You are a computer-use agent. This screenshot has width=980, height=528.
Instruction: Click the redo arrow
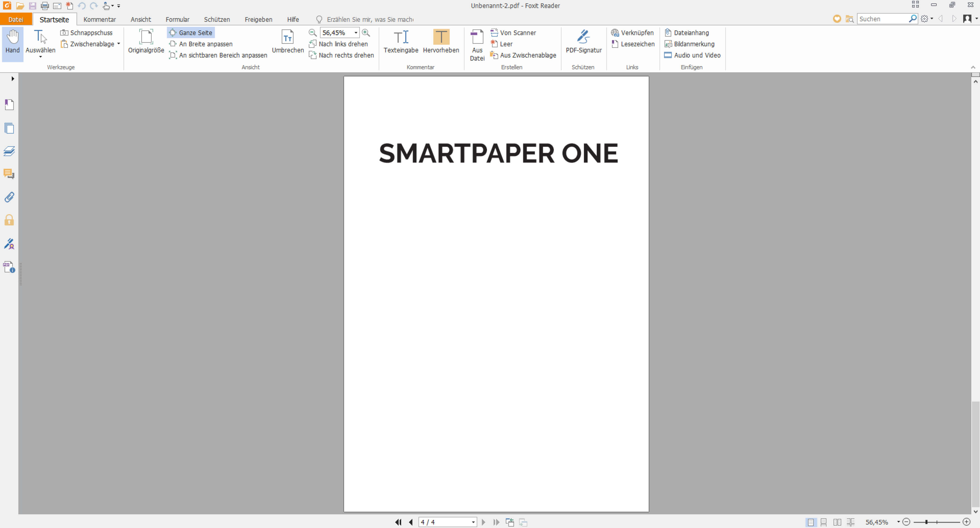coord(94,6)
